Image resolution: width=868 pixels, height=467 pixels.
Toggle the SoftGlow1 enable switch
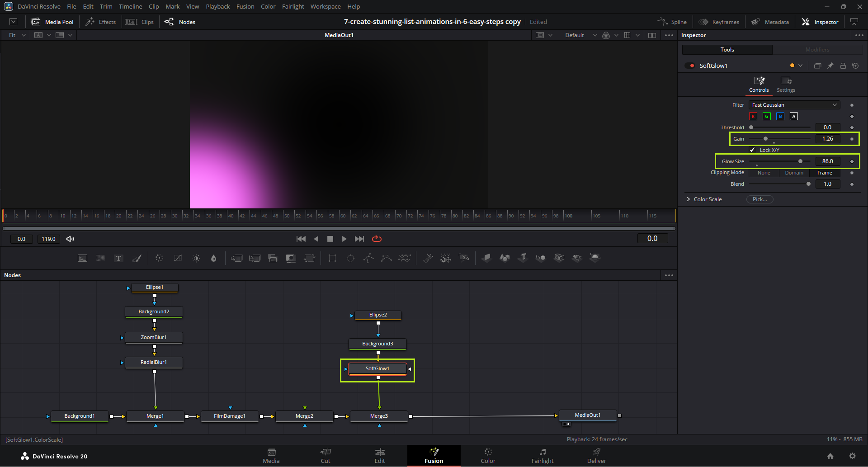pos(689,66)
